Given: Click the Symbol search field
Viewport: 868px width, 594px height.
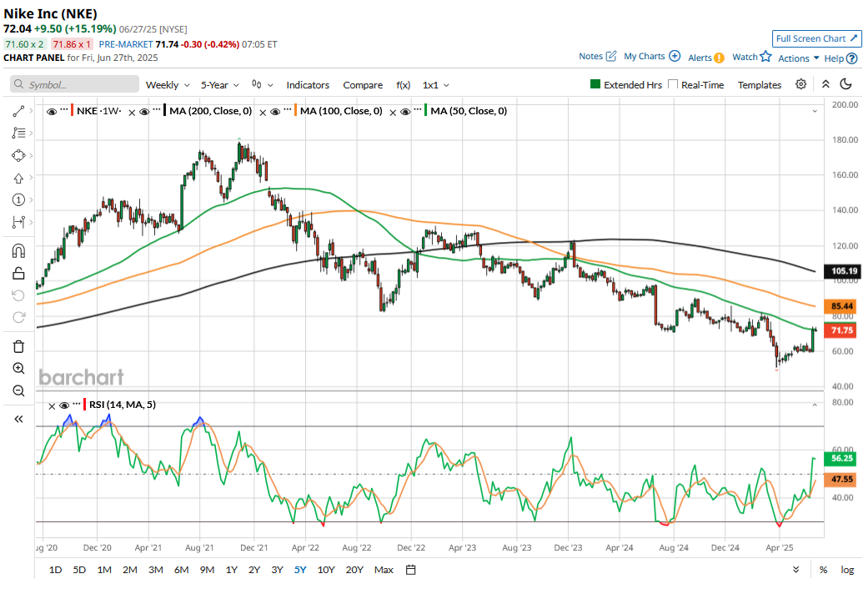Looking at the screenshot, I should pyautogui.click(x=75, y=85).
